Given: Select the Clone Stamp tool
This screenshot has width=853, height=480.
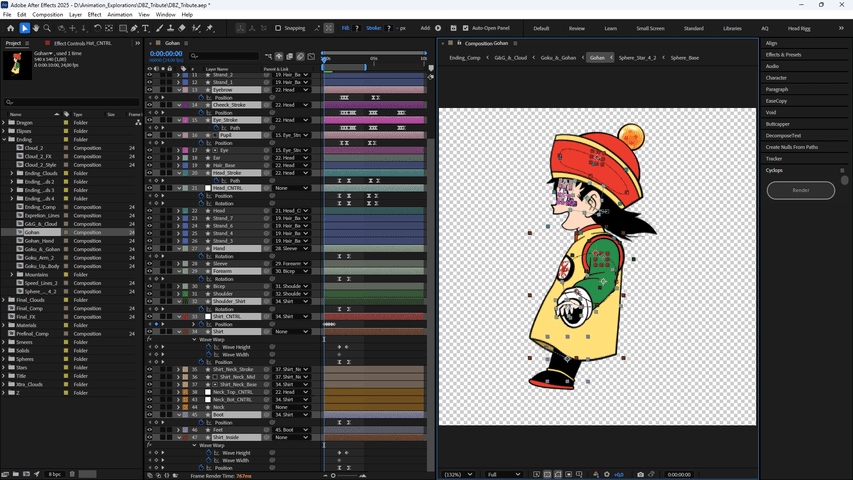Looking at the screenshot, I should [170, 28].
